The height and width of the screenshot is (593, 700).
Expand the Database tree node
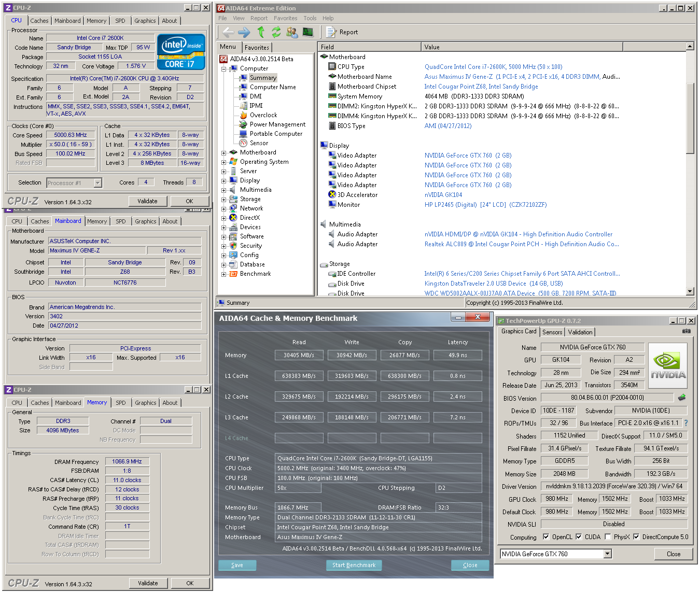coord(224,264)
